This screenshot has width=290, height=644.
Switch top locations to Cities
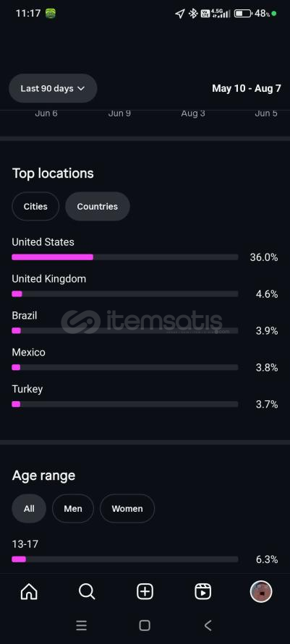(35, 206)
